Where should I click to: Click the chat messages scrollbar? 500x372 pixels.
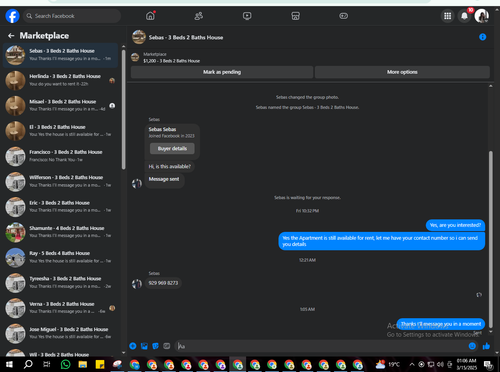(491, 239)
